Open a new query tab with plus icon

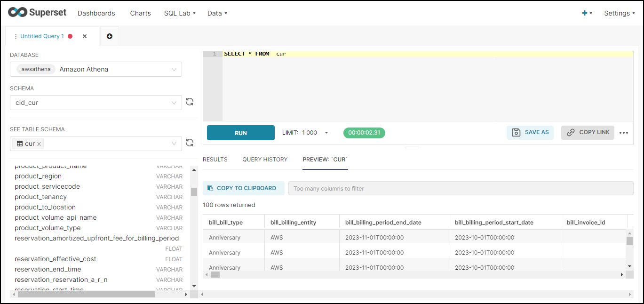pos(109,36)
